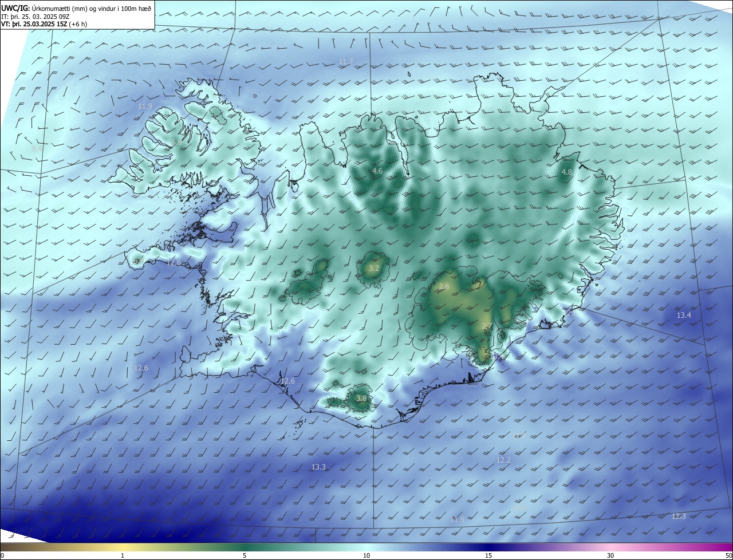Click the IT initialization time line

36,17
